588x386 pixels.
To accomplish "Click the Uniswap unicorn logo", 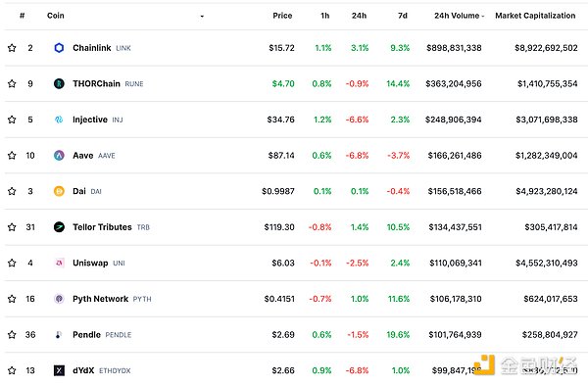I will pos(59,263).
